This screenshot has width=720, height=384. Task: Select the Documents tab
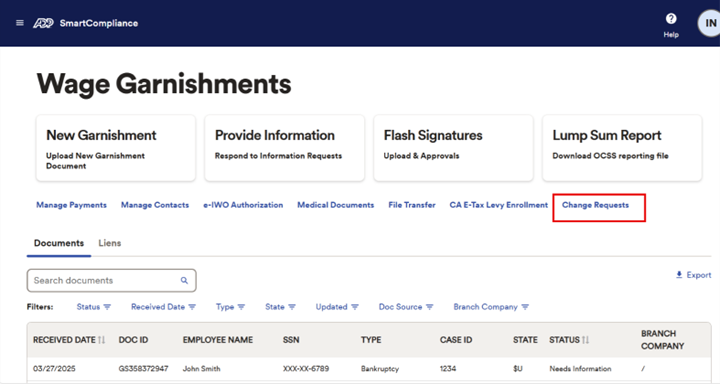[x=59, y=243]
